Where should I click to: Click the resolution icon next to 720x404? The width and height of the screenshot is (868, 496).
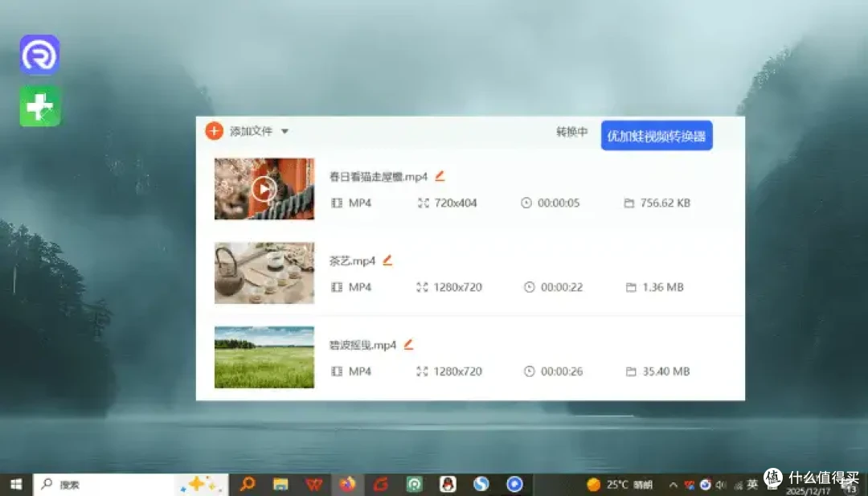point(424,203)
